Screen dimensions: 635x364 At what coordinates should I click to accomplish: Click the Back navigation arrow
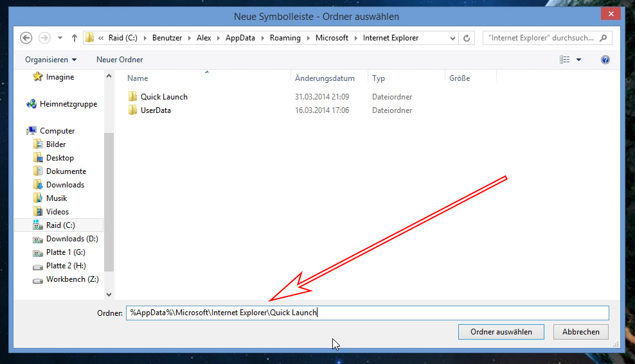click(26, 38)
